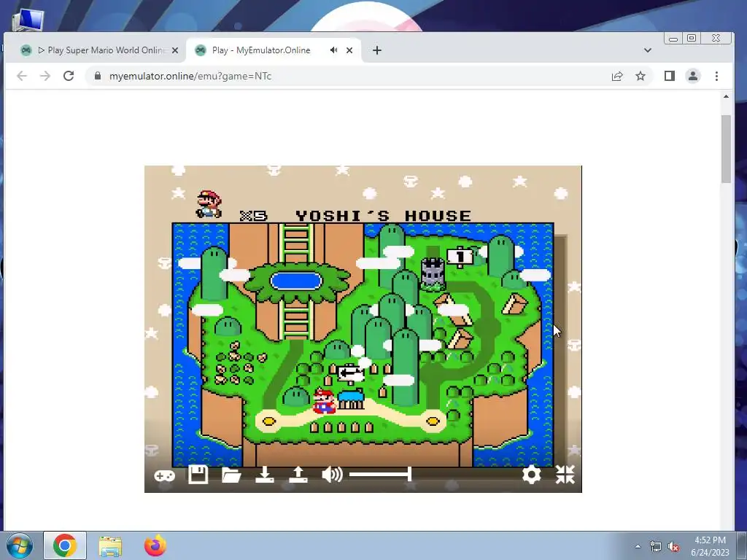The width and height of the screenshot is (747, 560).
Task: Mute the emulator with the speaker icon
Action: [332, 474]
